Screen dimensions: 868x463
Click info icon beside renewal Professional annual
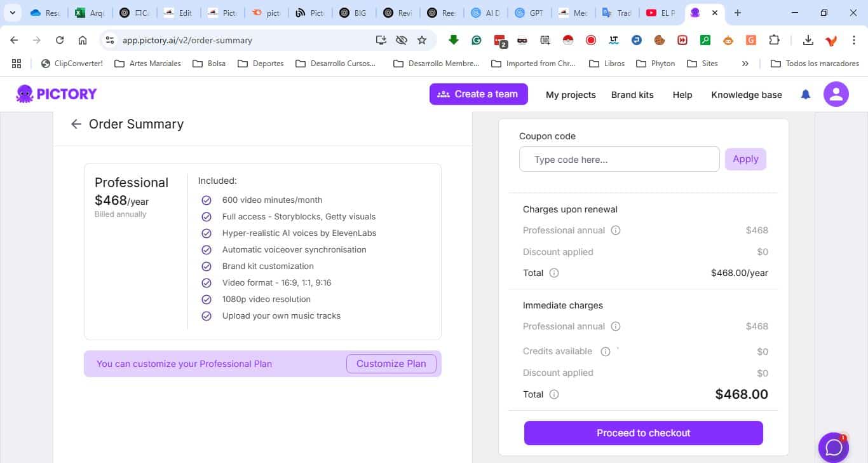[x=615, y=230]
